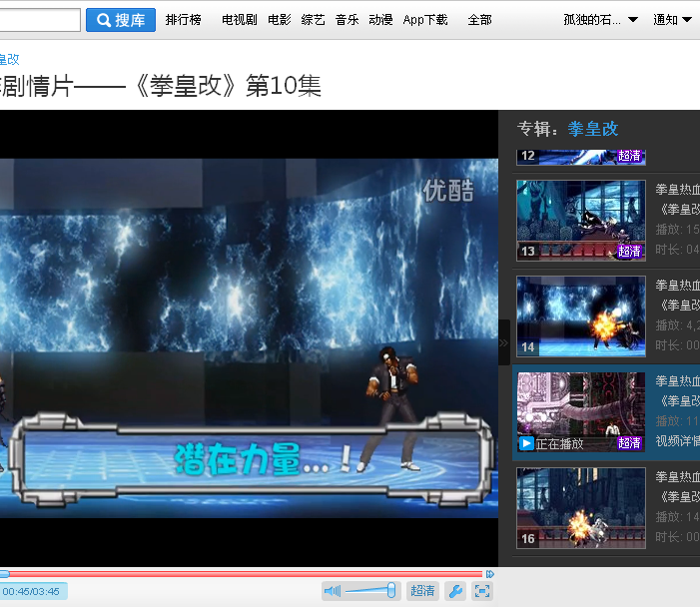Go to 电视剧 section
The height and width of the screenshot is (616, 700).
(240, 20)
